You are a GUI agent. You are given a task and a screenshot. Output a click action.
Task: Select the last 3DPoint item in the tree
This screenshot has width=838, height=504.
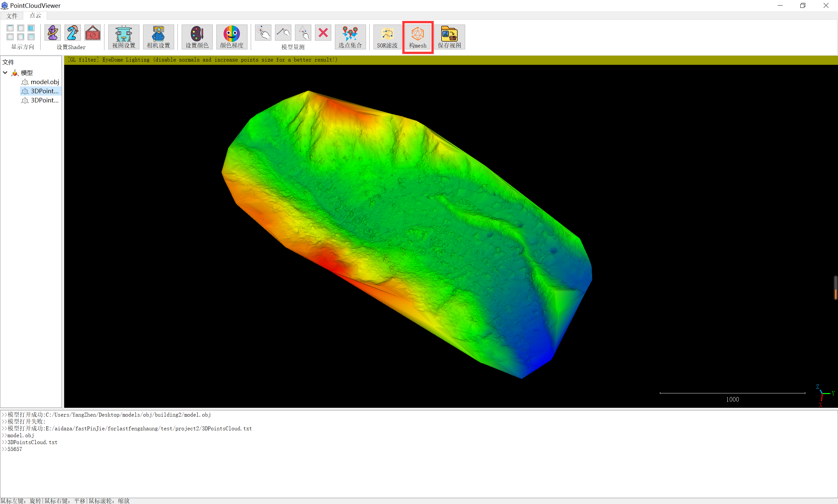click(45, 100)
